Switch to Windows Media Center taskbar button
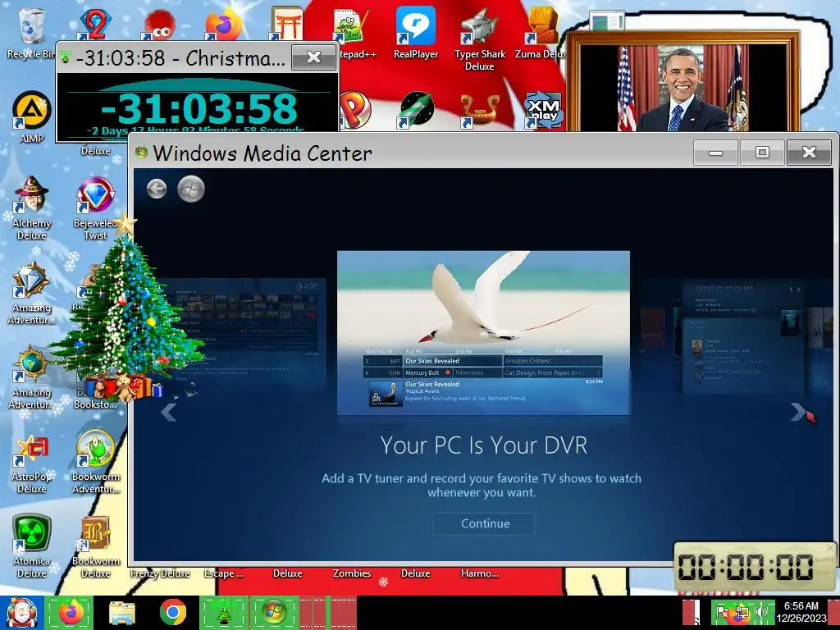 click(x=274, y=612)
